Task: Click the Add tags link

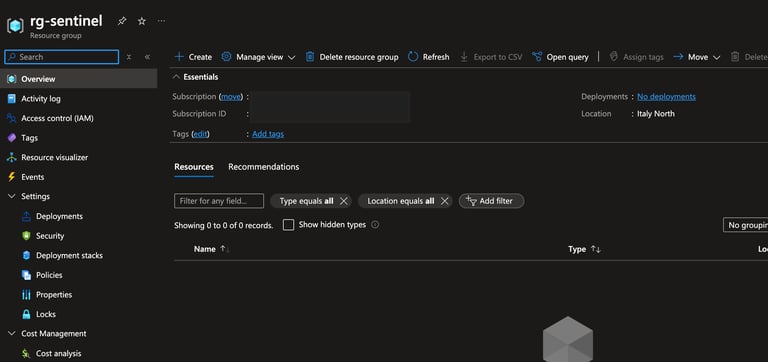Action: coord(268,134)
